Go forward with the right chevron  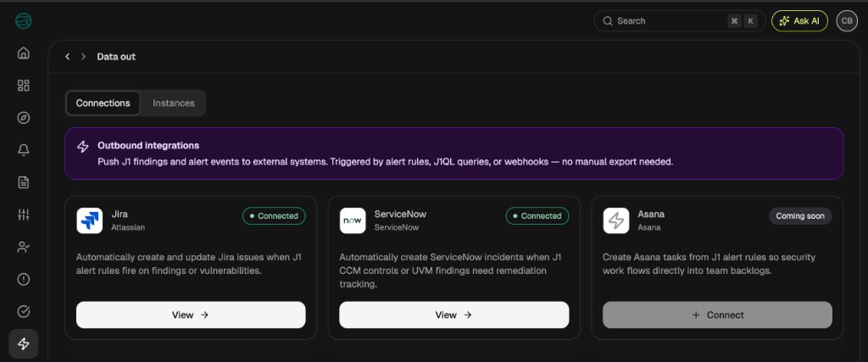click(x=83, y=57)
